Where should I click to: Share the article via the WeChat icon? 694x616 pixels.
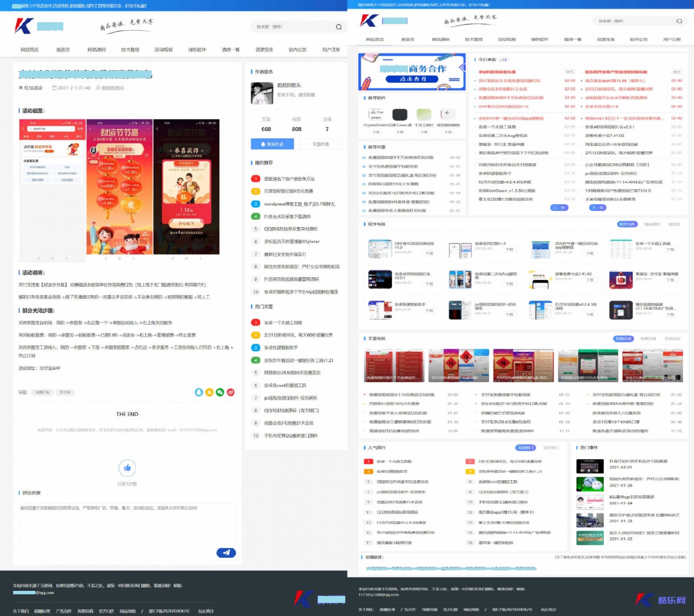220,392
